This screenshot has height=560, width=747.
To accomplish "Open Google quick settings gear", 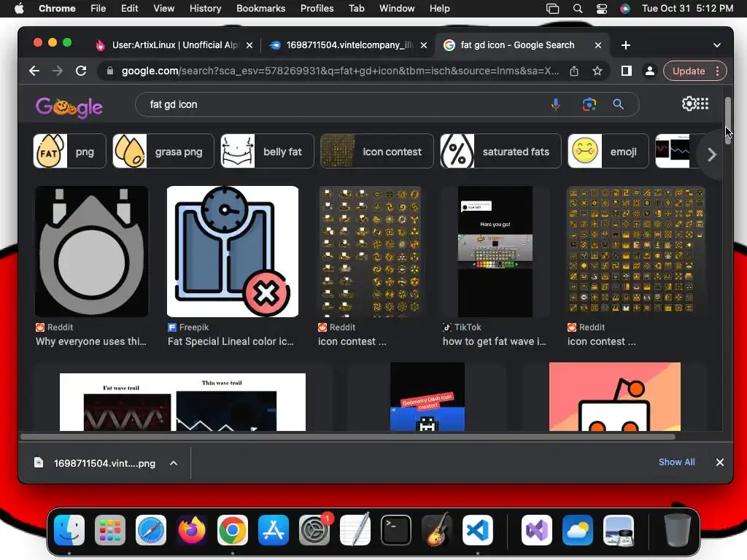I will tap(689, 104).
